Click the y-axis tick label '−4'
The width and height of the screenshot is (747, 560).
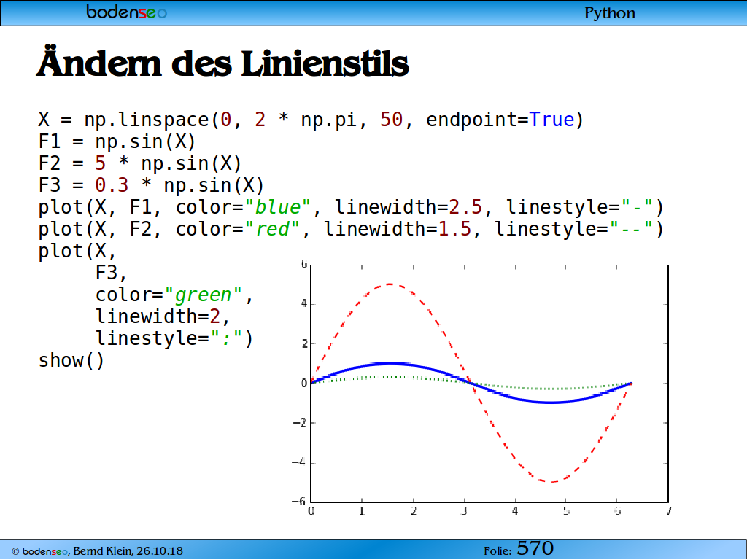click(298, 462)
